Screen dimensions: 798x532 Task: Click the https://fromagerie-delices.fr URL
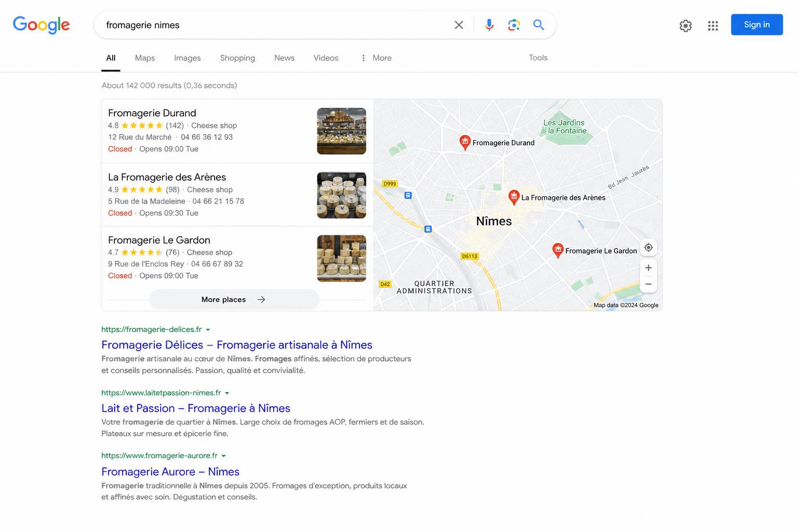coord(152,329)
